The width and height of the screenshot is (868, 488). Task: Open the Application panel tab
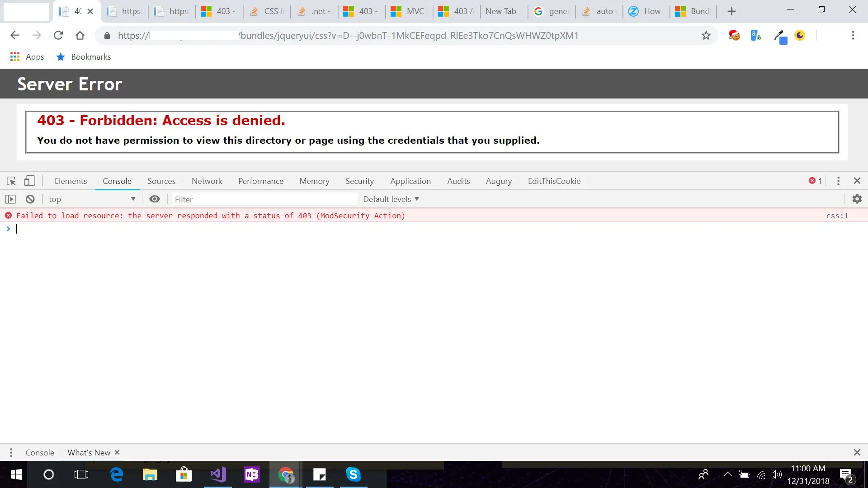(410, 181)
